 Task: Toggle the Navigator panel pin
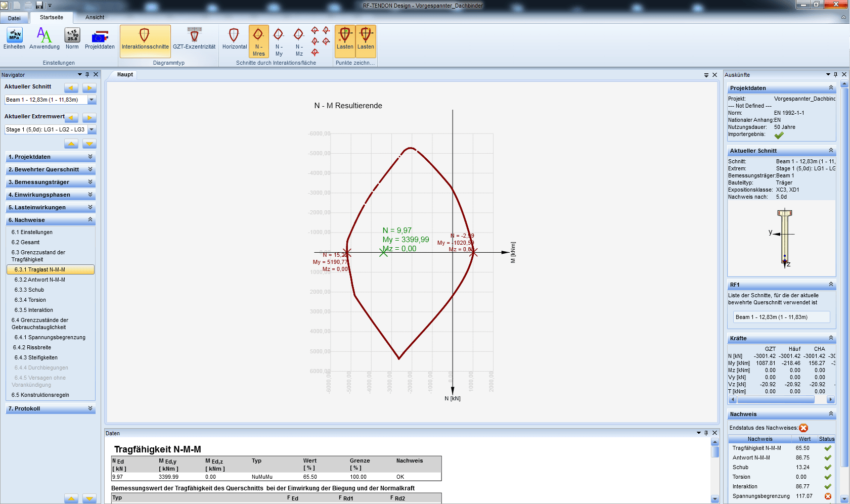pyautogui.click(x=87, y=74)
